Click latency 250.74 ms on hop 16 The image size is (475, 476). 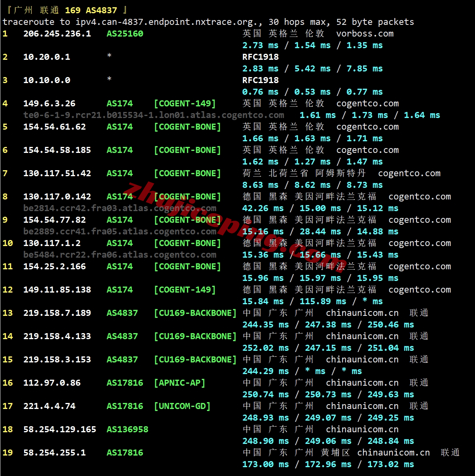point(266,395)
